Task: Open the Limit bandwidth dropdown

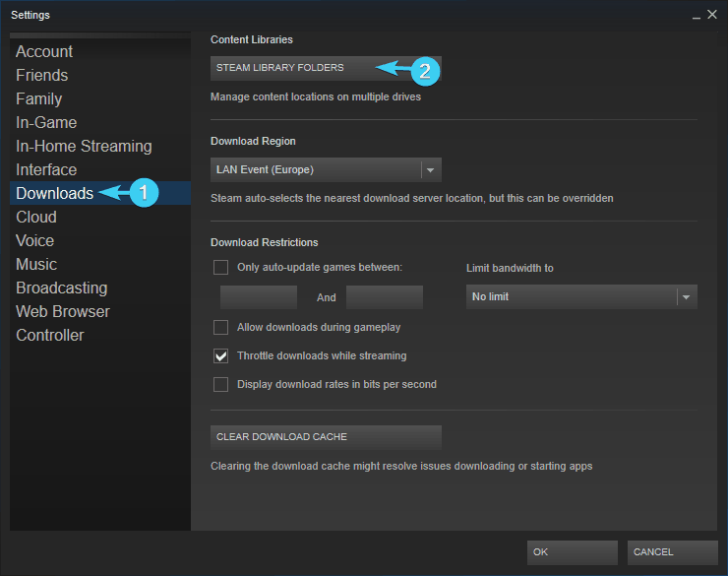Action: (x=581, y=296)
